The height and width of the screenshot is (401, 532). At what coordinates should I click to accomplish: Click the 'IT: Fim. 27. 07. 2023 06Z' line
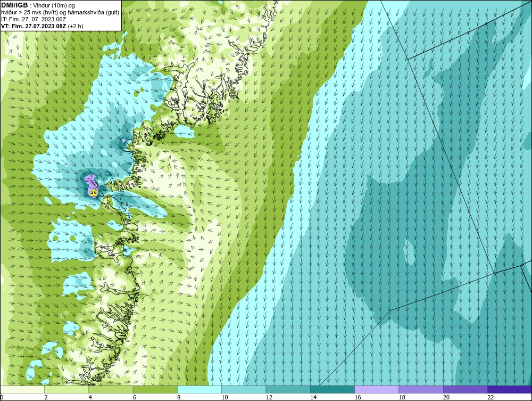tap(34, 19)
